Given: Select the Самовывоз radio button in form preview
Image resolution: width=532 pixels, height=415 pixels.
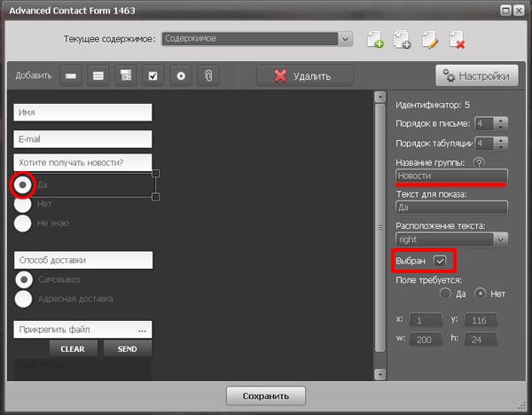Looking at the screenshot, I should click(x=24, y=279).
